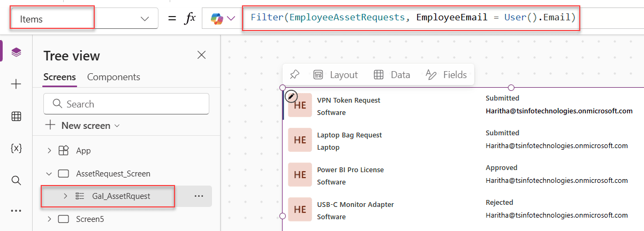644x231 pixels.
Task: Open Layout on gallery toolbar
Action: (335, 75)
